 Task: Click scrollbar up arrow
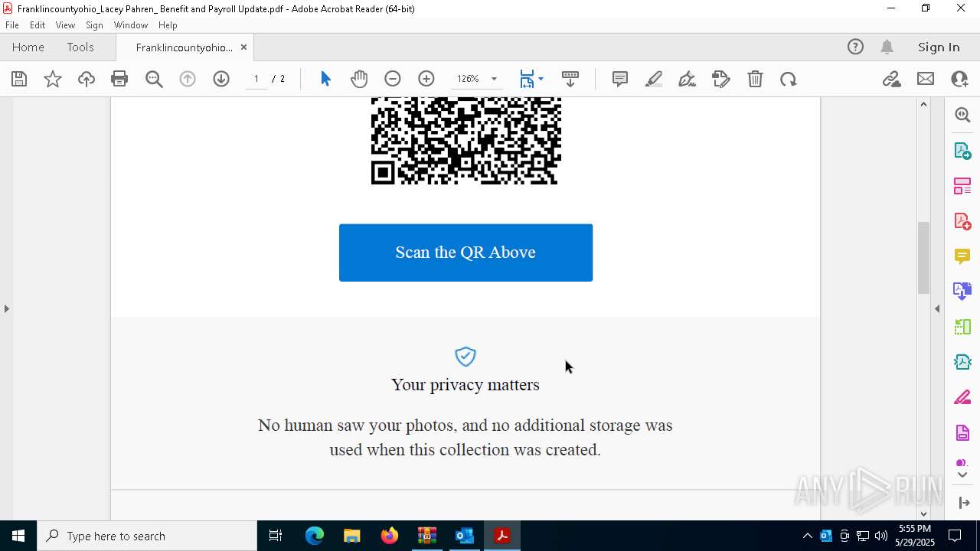[923, 104]
